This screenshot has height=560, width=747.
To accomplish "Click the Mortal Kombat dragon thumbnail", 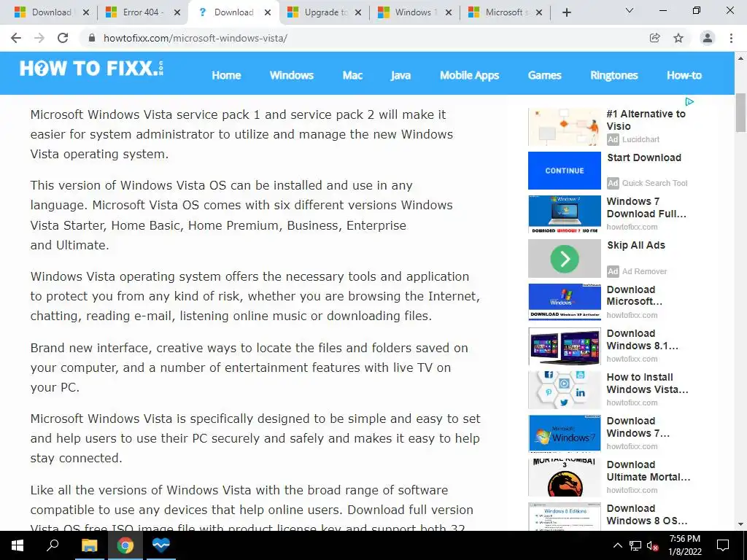I will click(565, 478).
